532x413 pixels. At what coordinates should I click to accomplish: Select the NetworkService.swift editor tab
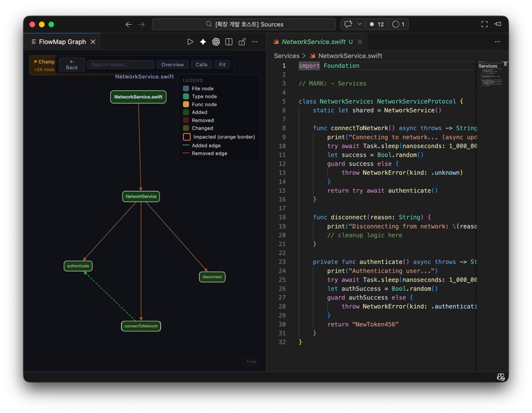[x=313, y=42]
